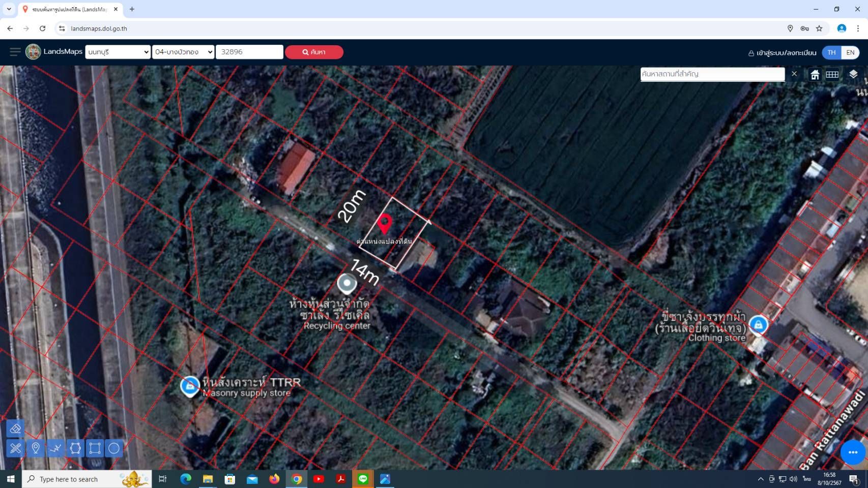868x488 pixels.
Task: Open the notification center icon
Action: tap(854, 479)
